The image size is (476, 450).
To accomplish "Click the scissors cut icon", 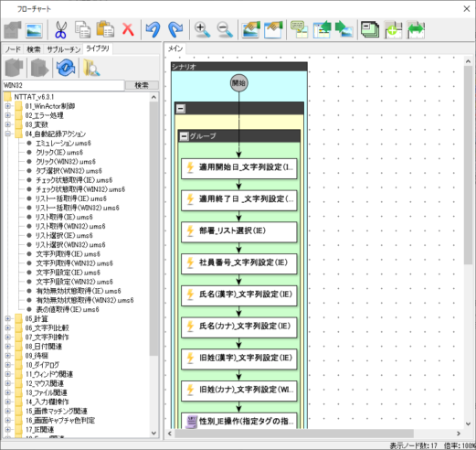I will [60, 30].
